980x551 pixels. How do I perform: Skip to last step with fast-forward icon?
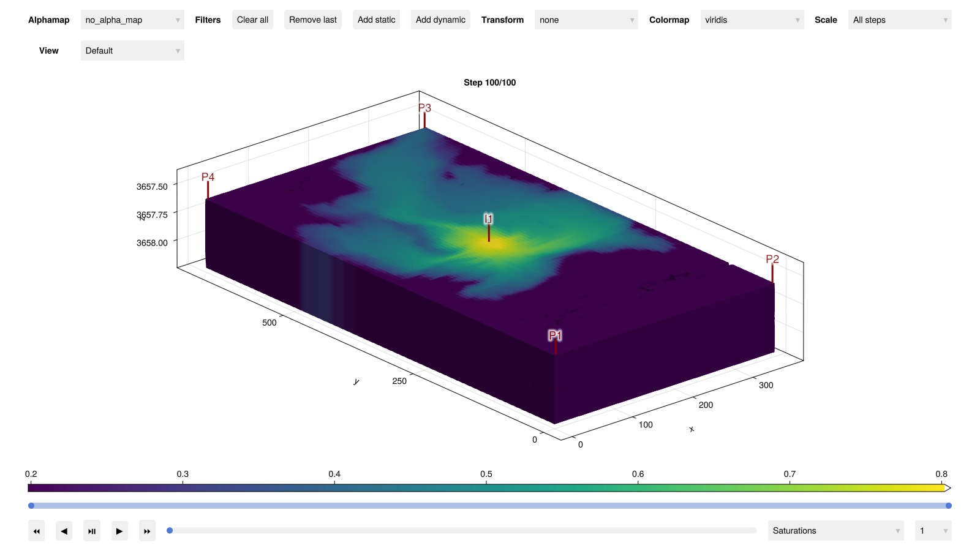[147, 531]
